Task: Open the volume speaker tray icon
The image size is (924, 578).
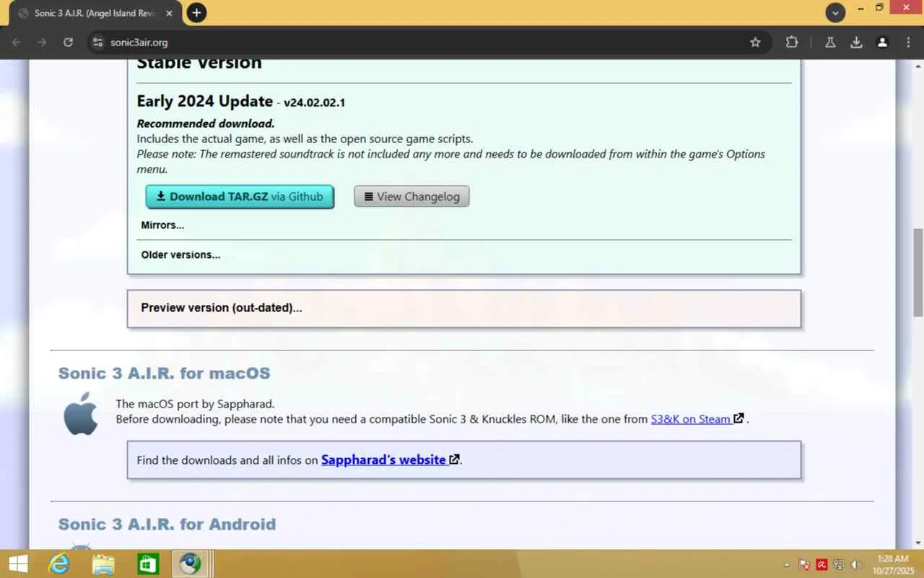Action: point(857,564)
